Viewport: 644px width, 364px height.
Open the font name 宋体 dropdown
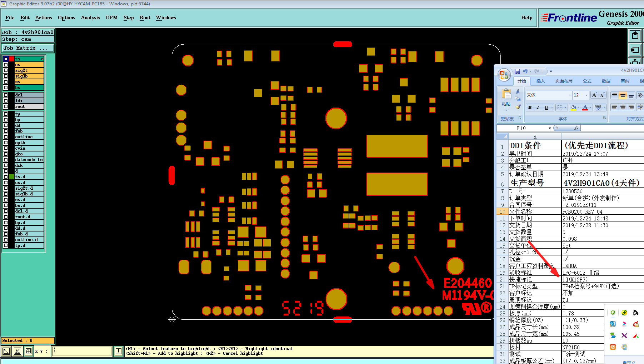click(569, 95)
